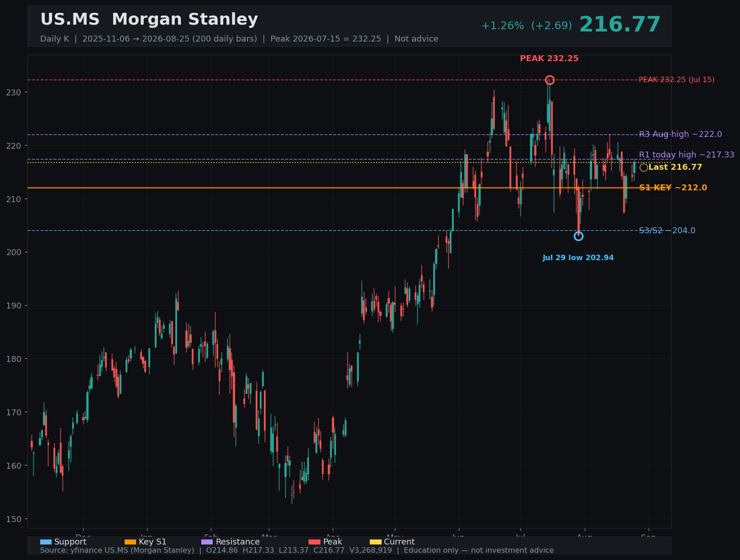Click the 'PEAK 232.25' label above chart
740x560 pixels.
click(549, 58)
